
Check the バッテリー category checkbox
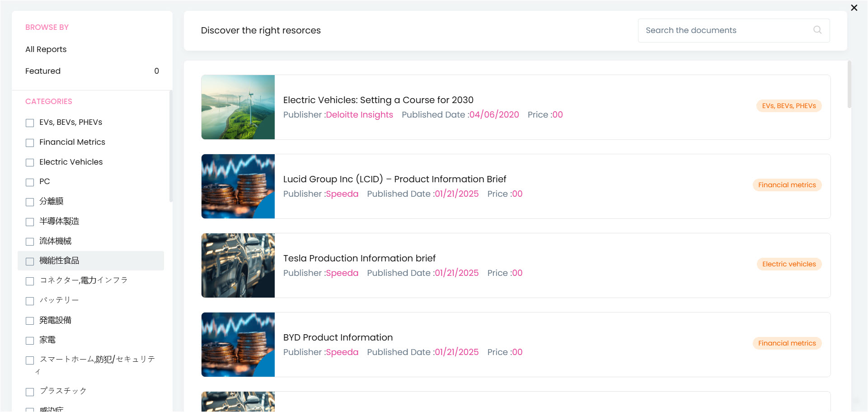coord(30,301)
